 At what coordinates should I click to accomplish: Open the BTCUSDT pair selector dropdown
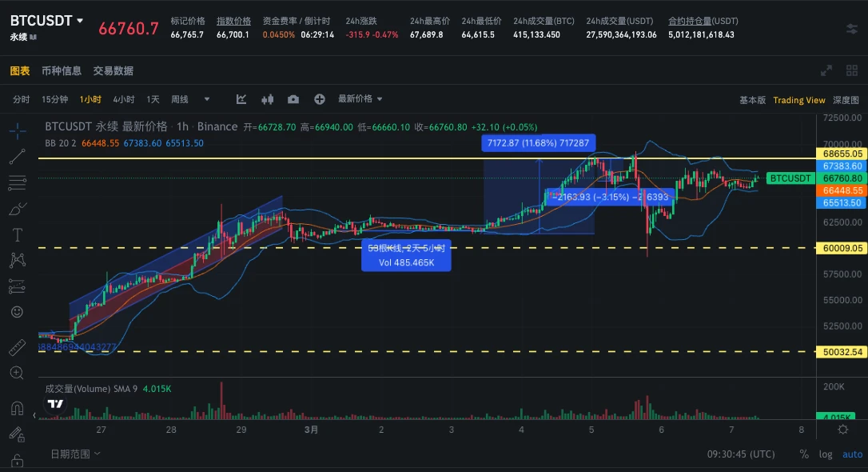click(46, 21)
